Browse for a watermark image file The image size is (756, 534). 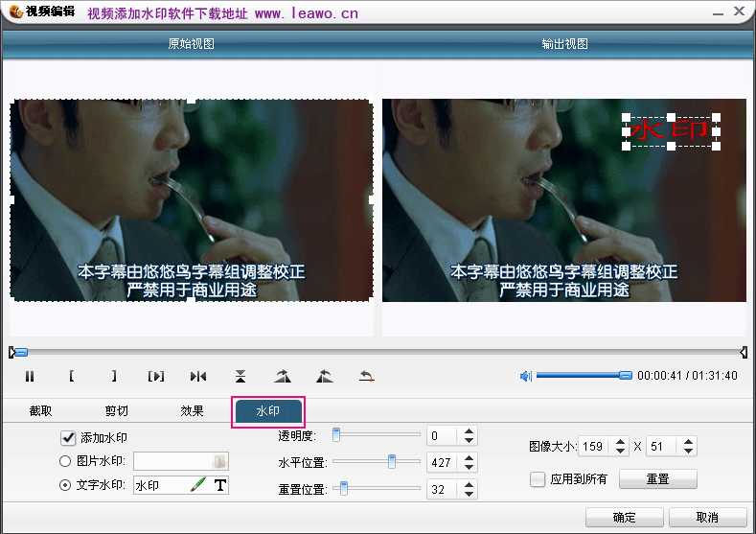(x=219, y=462)
